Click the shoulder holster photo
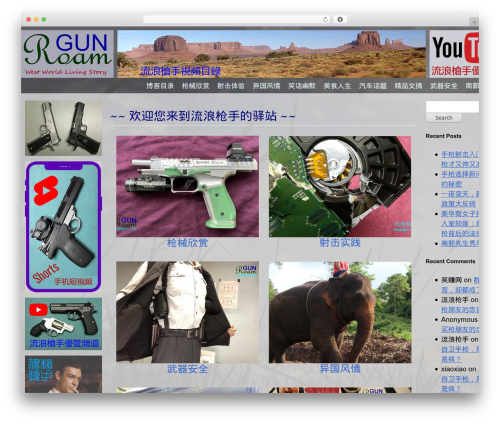Viewport: 500px width, 423px height. coord(187,312)
